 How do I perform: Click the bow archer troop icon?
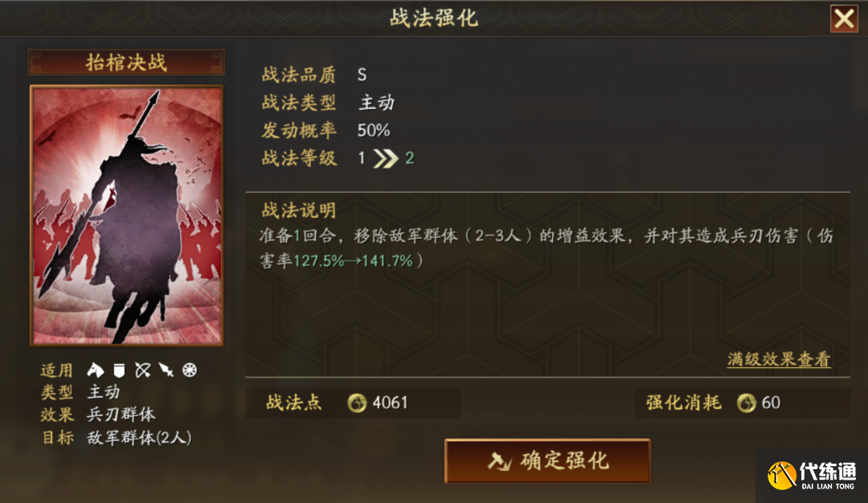pos(143,370)
